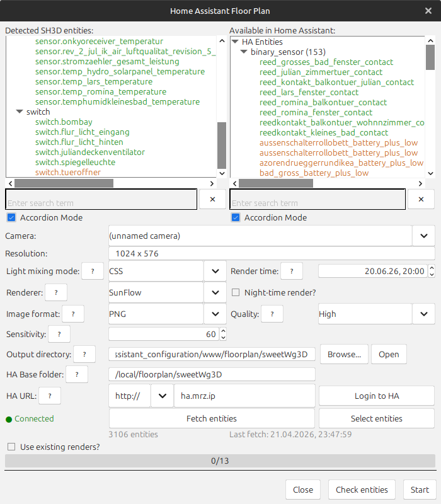
Task: Open help for Quality
Action: [x=272, y=314]
